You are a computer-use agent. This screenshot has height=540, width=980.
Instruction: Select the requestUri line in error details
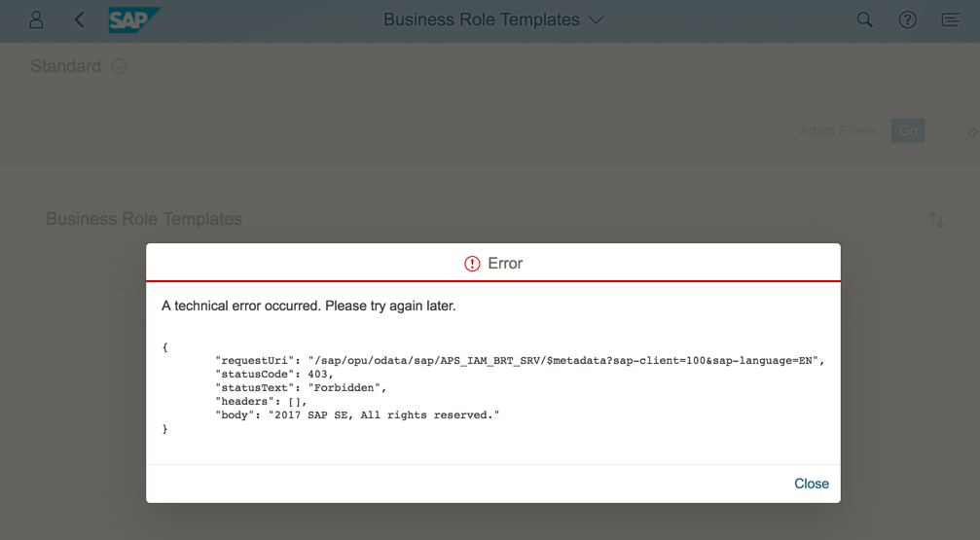[520, 361]
